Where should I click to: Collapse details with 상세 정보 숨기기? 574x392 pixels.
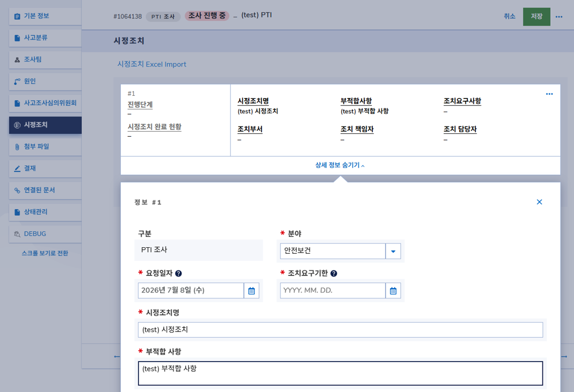pos(340,166)
